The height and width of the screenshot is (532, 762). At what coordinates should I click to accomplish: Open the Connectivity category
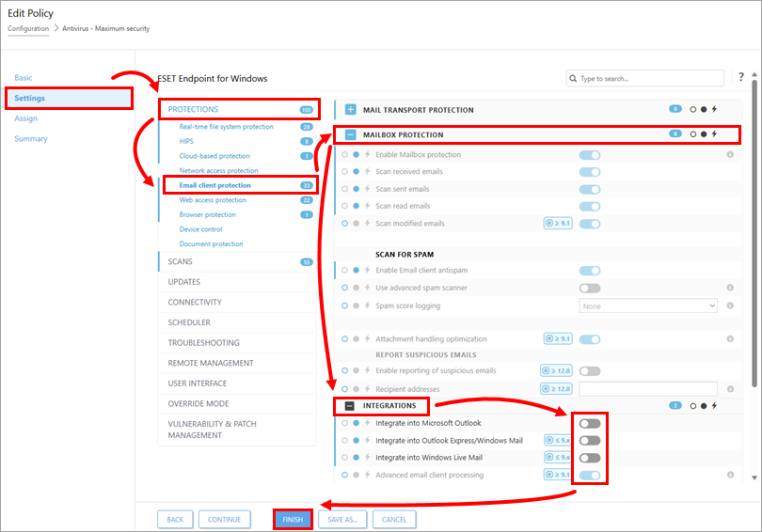pyautogui.click(x=238, y=303)
